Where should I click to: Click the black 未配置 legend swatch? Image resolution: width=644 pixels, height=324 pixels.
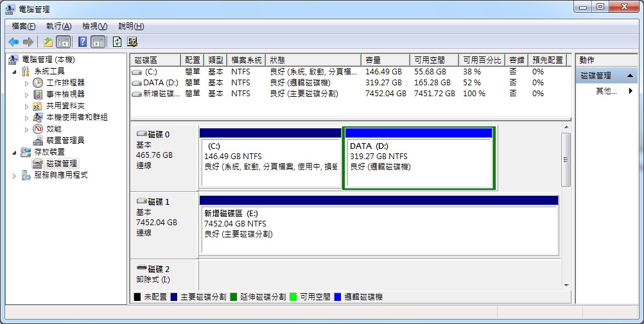tap(137, 297)
